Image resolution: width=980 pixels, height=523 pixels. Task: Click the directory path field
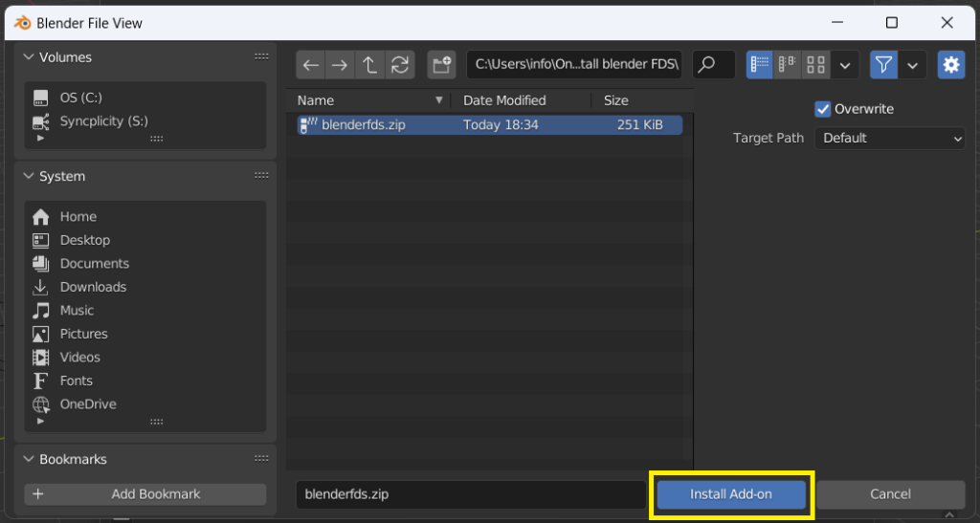[x=574, y=65]
